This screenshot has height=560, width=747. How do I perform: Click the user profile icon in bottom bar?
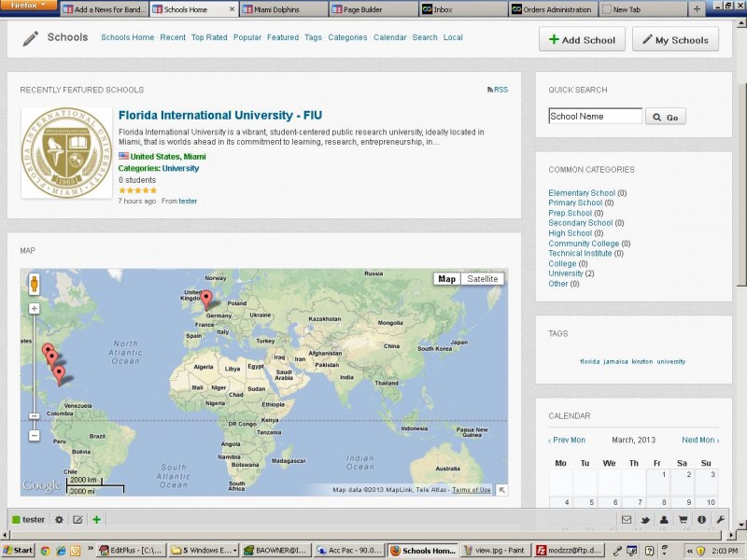coord(664,520)
